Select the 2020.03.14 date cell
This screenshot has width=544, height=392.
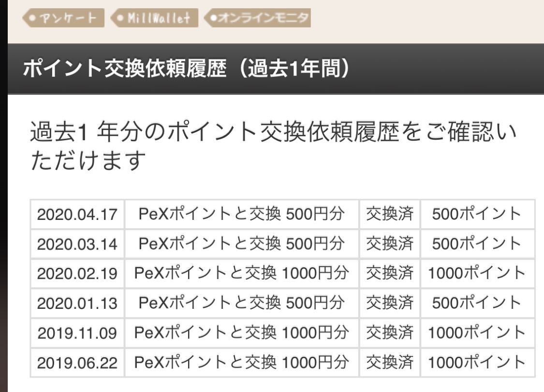click(77, 244)
